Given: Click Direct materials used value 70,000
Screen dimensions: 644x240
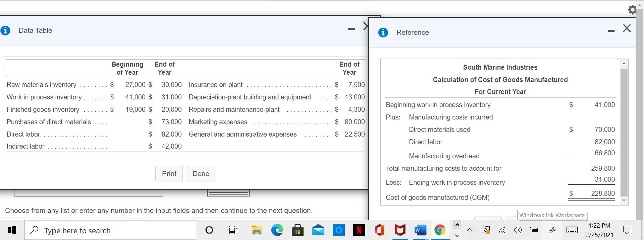Looking at the screenshot, I should [x=604, y=130].
